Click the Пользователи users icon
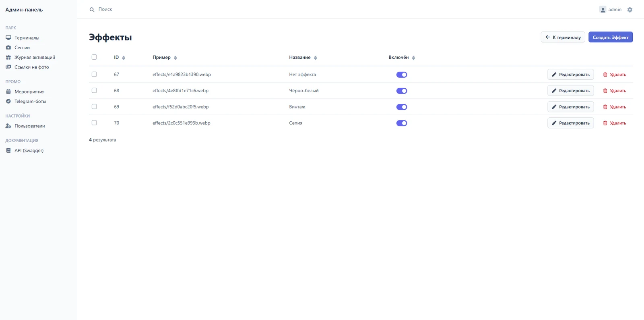This screenshot has width=644, height=320. [x=8, y=126]
